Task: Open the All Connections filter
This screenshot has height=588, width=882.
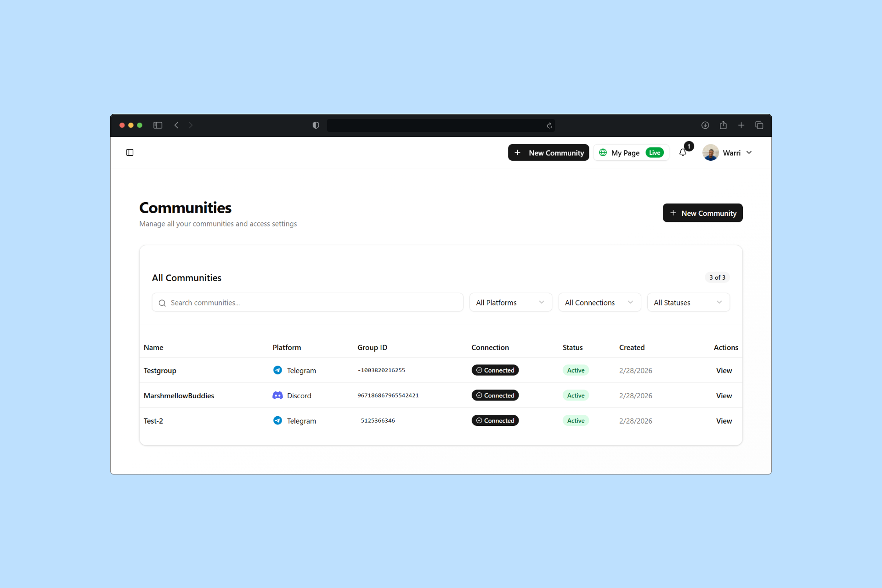Action: (599, 302)
